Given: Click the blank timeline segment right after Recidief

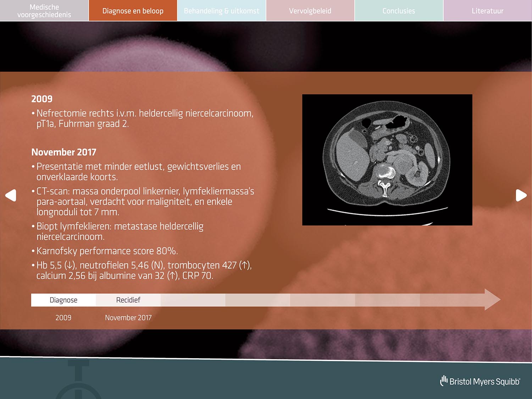Looking at the screenshot, I should (x=193, y=300).
